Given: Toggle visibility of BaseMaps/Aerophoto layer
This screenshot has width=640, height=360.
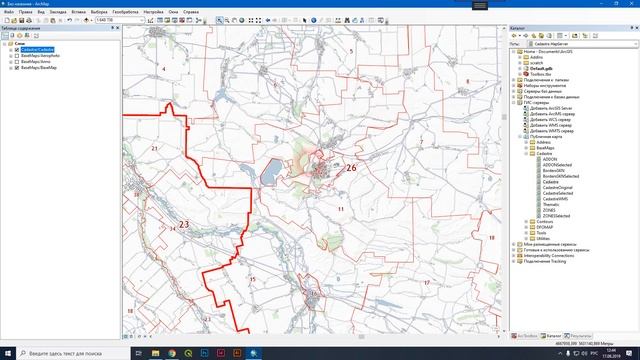Looking at the screenshot, I should click(17, 56).
